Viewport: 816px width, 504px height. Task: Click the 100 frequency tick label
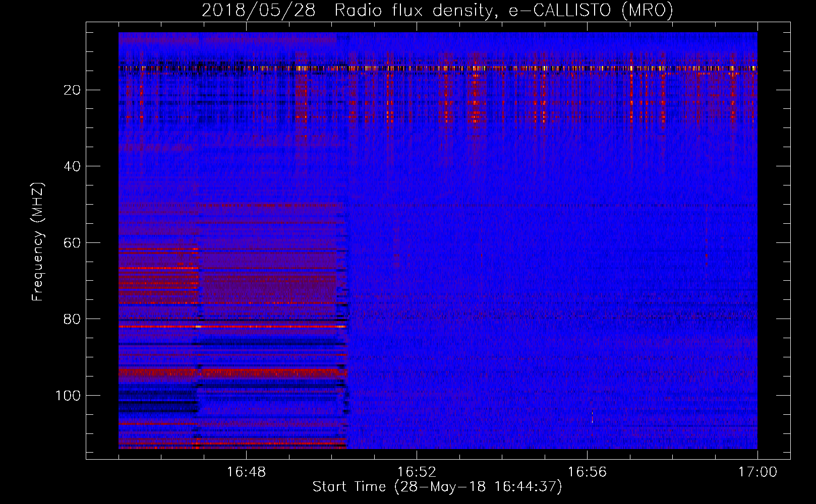(68, 396)
